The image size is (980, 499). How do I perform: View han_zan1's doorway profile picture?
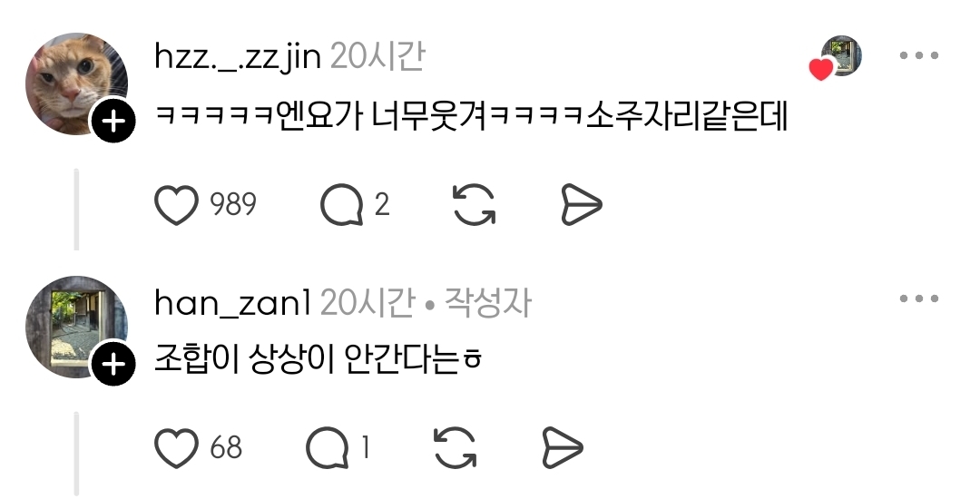[x=76, y=327]
